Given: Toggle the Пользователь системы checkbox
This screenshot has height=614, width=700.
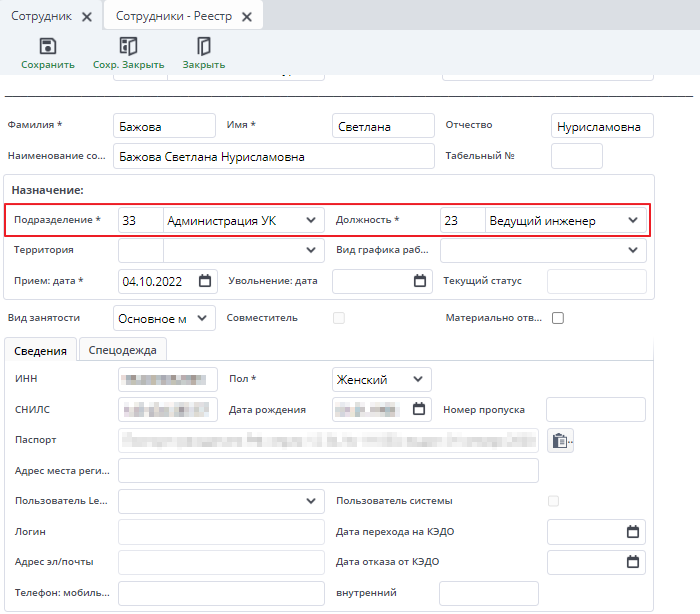Looking at the screenshot, I should 553,500.
